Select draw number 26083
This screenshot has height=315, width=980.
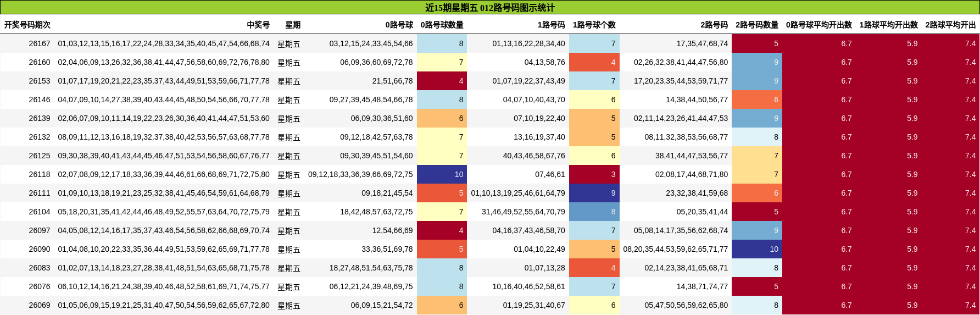point(40,268)
